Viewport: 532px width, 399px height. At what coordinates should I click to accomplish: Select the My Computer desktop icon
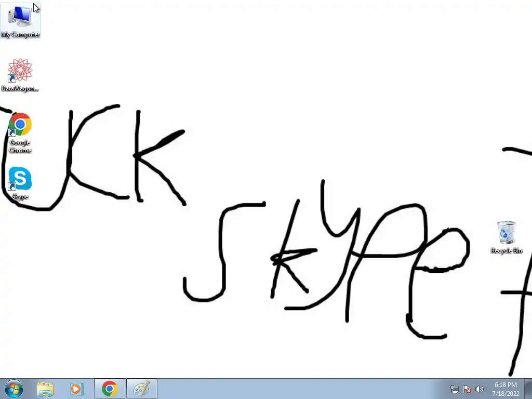20,21
